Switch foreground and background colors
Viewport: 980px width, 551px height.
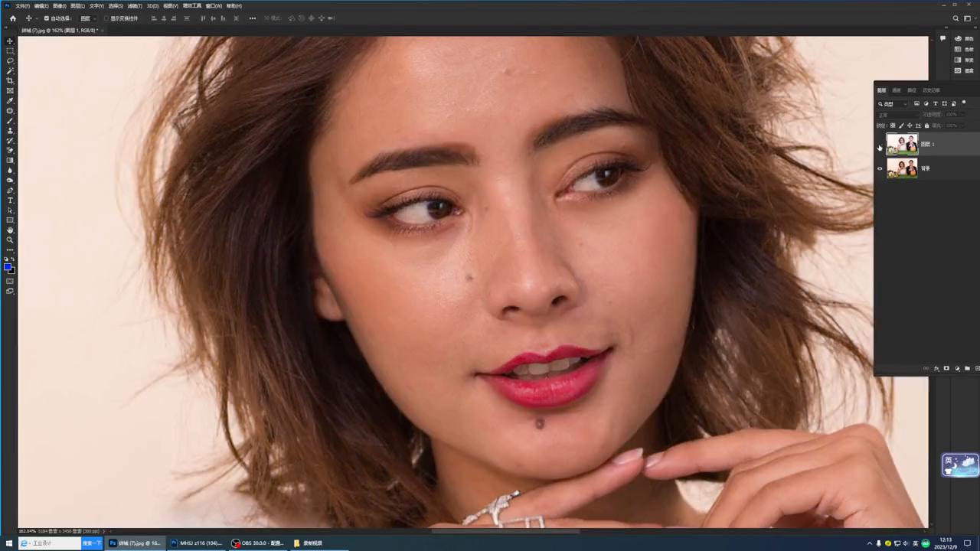click(x=14, y=259)
